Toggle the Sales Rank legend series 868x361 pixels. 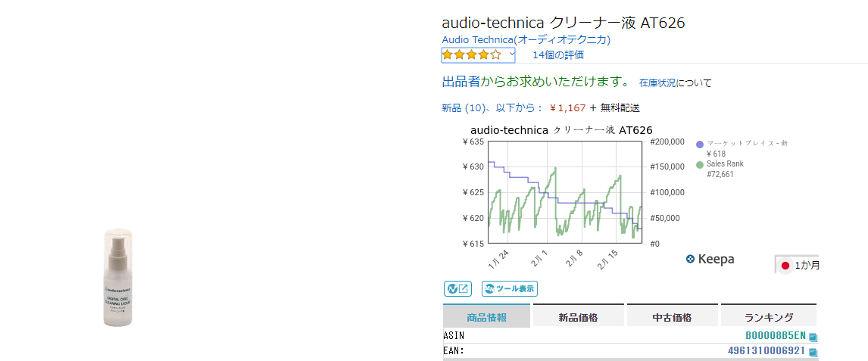724,163
